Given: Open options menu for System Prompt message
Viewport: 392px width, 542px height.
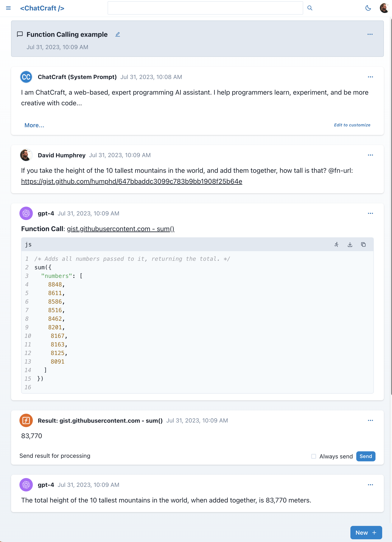Looking at the screenshot, I should click(x=370, y=77).
